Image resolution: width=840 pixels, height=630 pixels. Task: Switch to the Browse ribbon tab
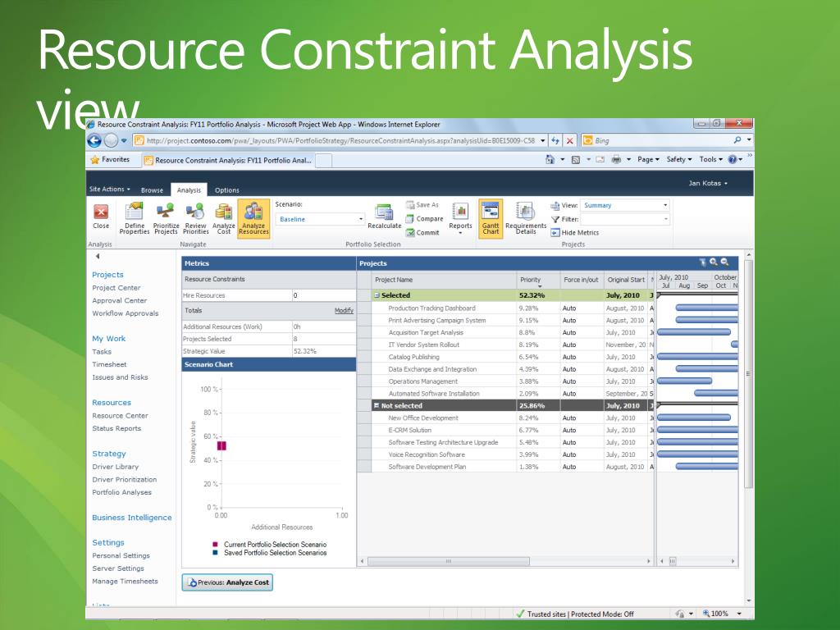point(152,190)
